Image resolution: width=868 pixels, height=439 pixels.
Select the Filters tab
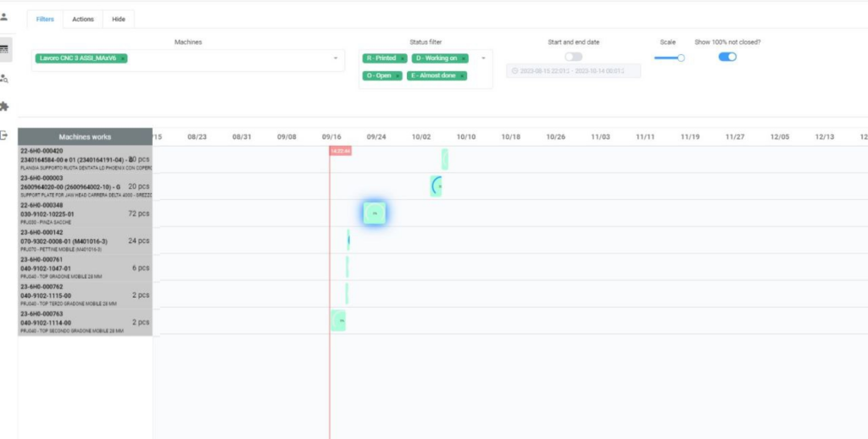(x=45, y=19)
